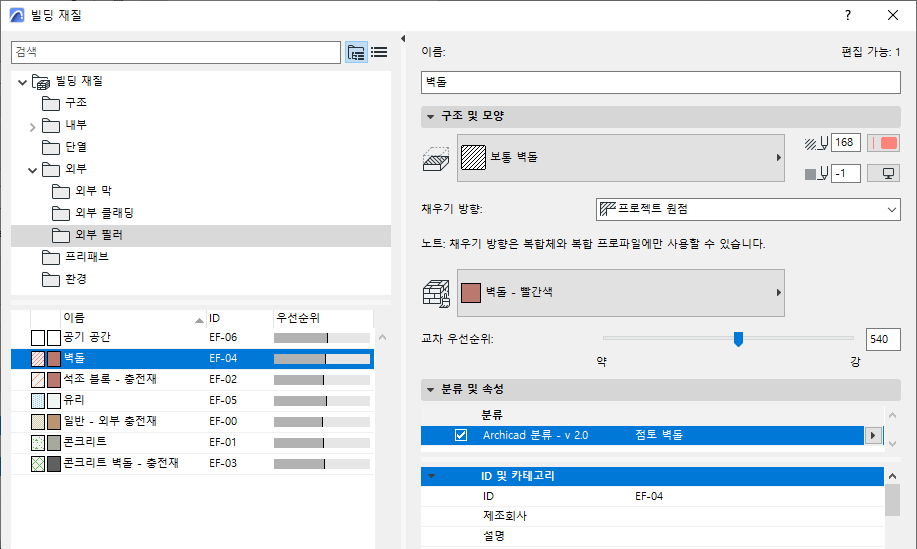Click the background pen number field -1
This screenshot has width=917, height=549.
click(846, 174)
